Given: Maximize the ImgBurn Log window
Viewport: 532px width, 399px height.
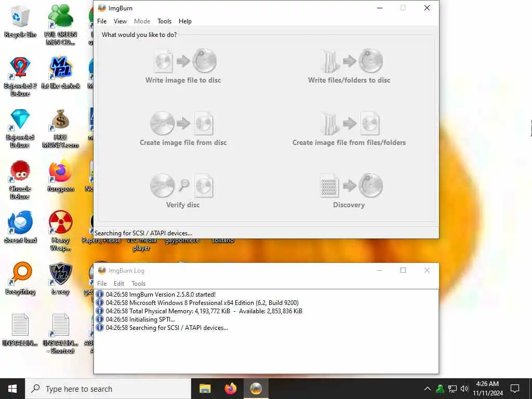Looking at the screenshot, I should tap(403, 270).
